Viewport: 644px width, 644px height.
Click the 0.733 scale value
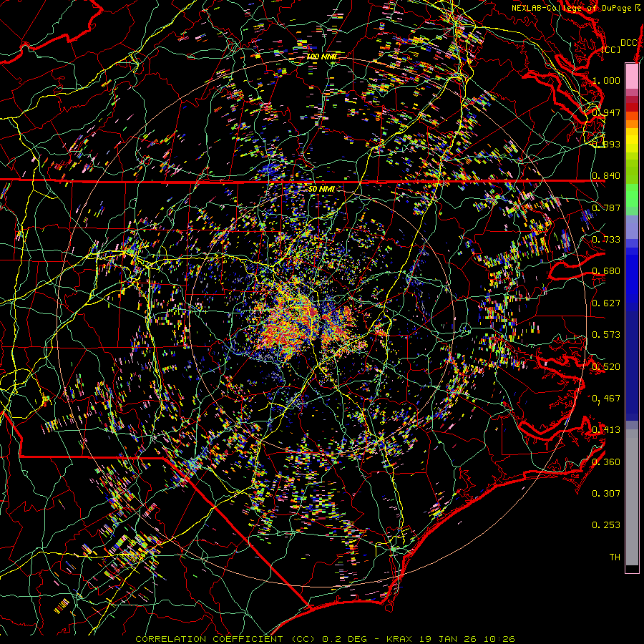click(606, 239)
